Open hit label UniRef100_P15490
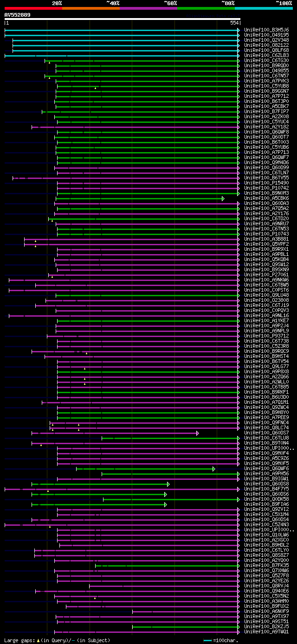This screenshot has width=297, height=644. [x=266, y=183]
